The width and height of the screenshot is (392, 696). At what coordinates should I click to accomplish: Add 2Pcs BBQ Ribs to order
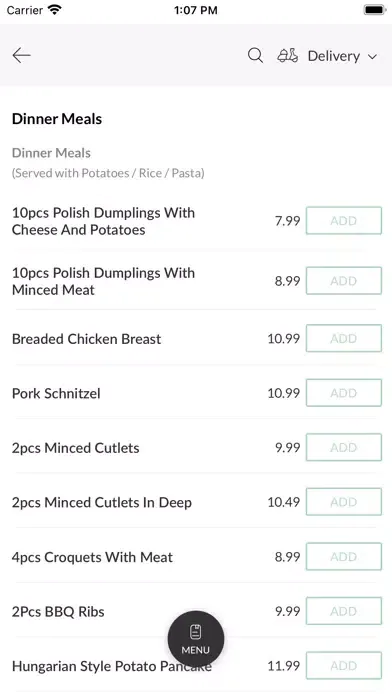point(344,611)
